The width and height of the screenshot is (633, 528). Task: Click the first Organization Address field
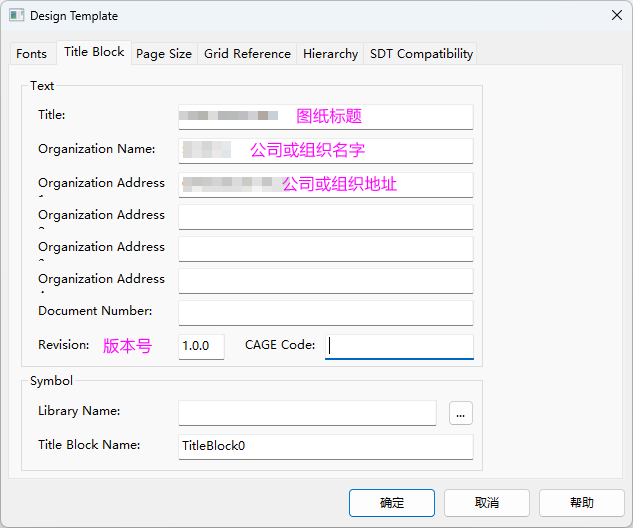tap(326, 184)
